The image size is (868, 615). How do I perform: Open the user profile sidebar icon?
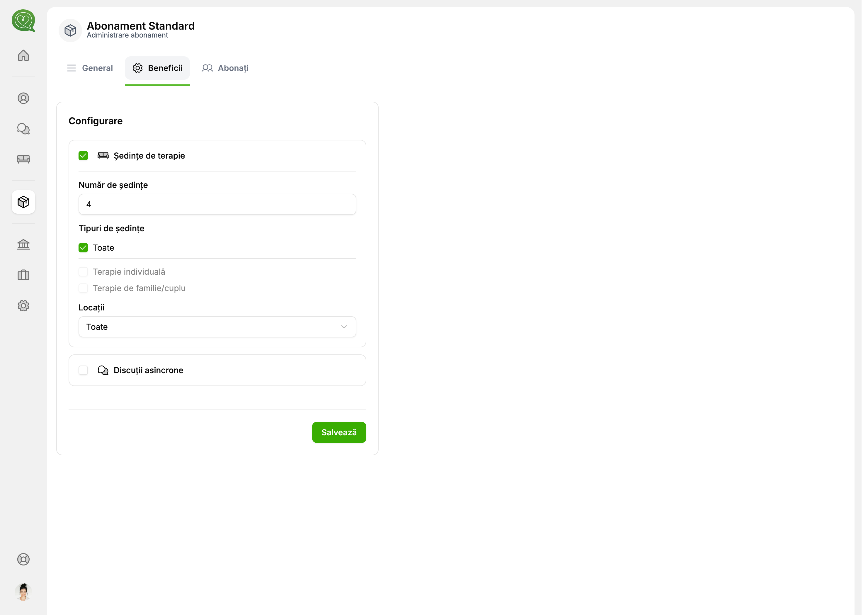23,99
